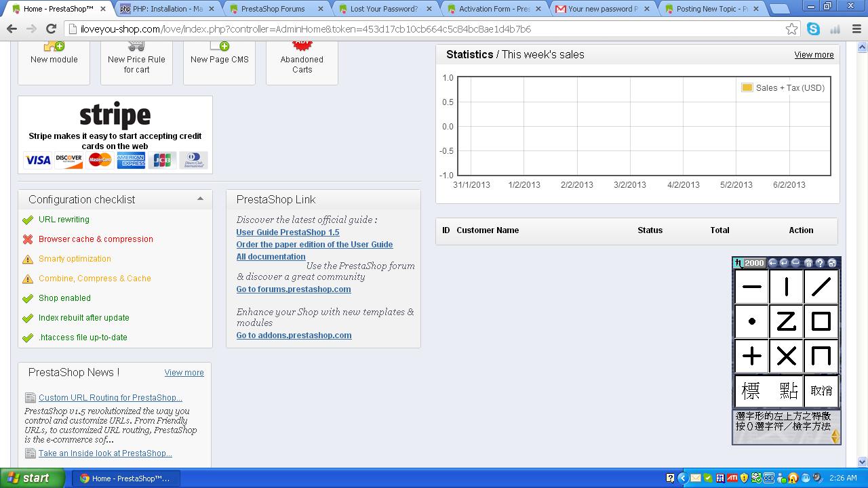Go back with the browser back arrow

pyautogui.click(x=12, y=29)
